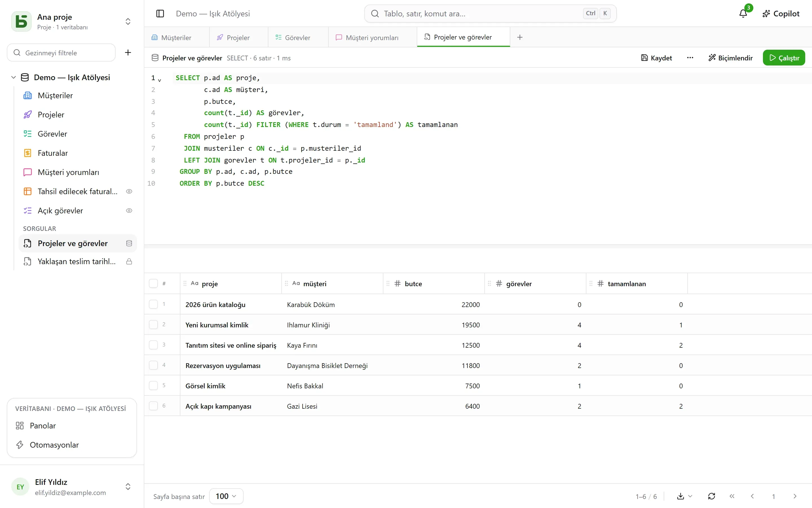Add a new tab with the plus icon
Viewport: 812px width, 508px height.
[520, 37]
